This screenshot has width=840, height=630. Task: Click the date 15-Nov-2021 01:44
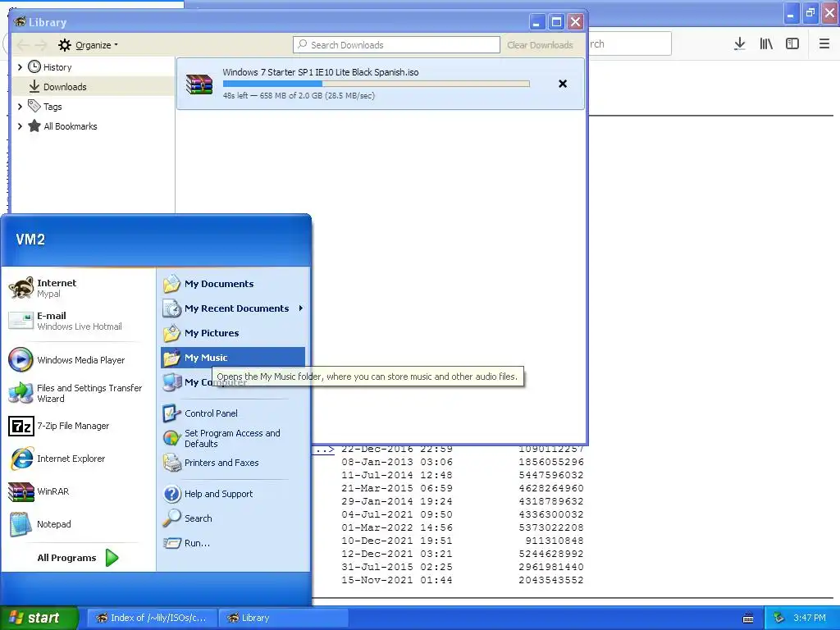396,580
